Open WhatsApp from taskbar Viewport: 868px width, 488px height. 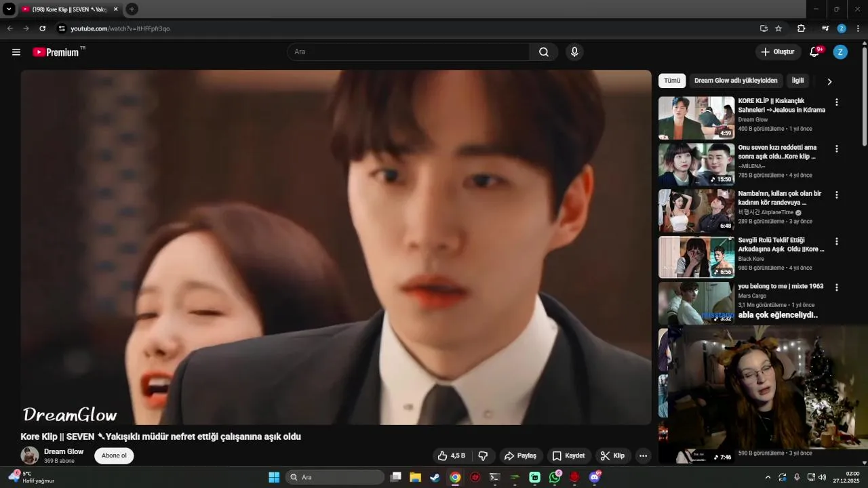555,477
